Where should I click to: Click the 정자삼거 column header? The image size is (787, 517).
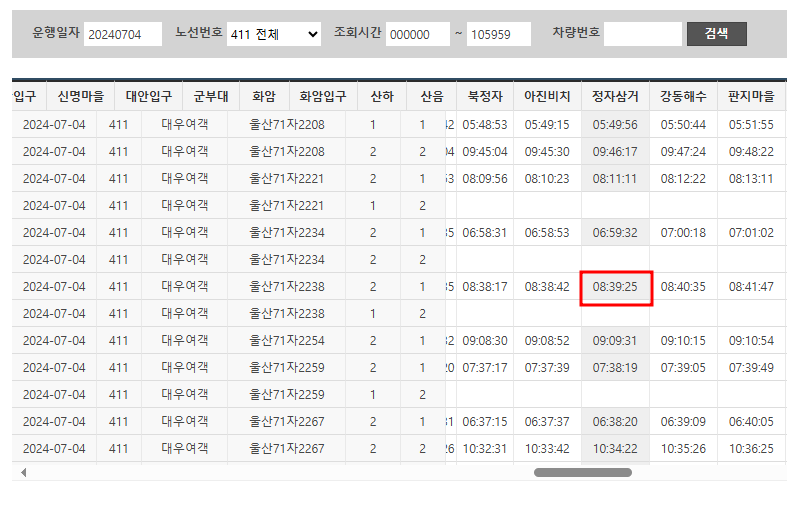click(615, 97)
